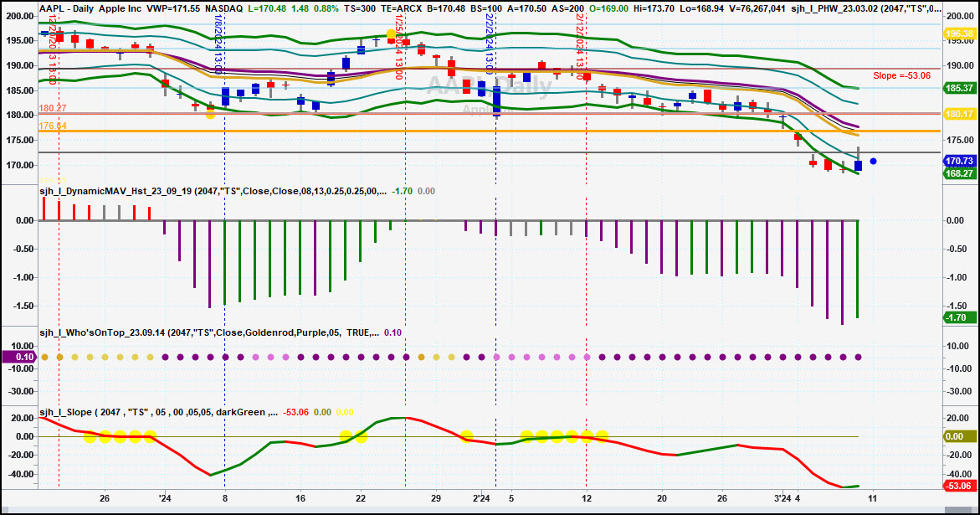The height and width of the screenshot is (515, 980).
Task: Select the O=169.00 open price field
Action: (x=608, y=8)
